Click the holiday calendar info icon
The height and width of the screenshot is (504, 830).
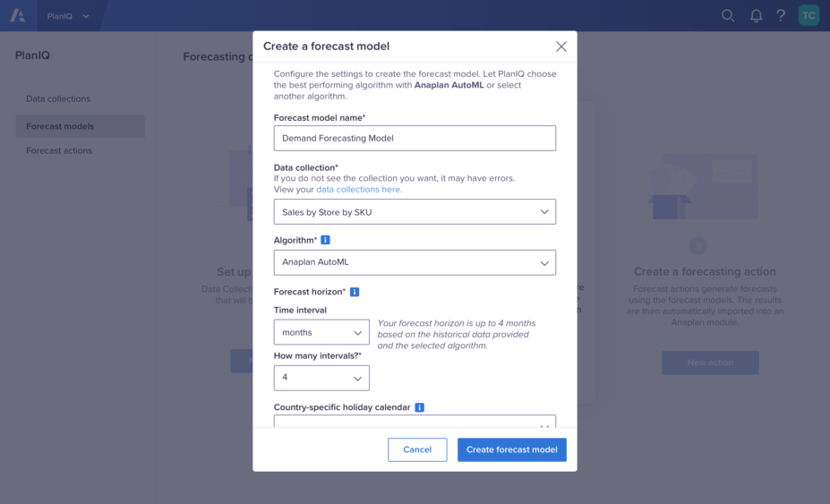click(x=419, y=407)
